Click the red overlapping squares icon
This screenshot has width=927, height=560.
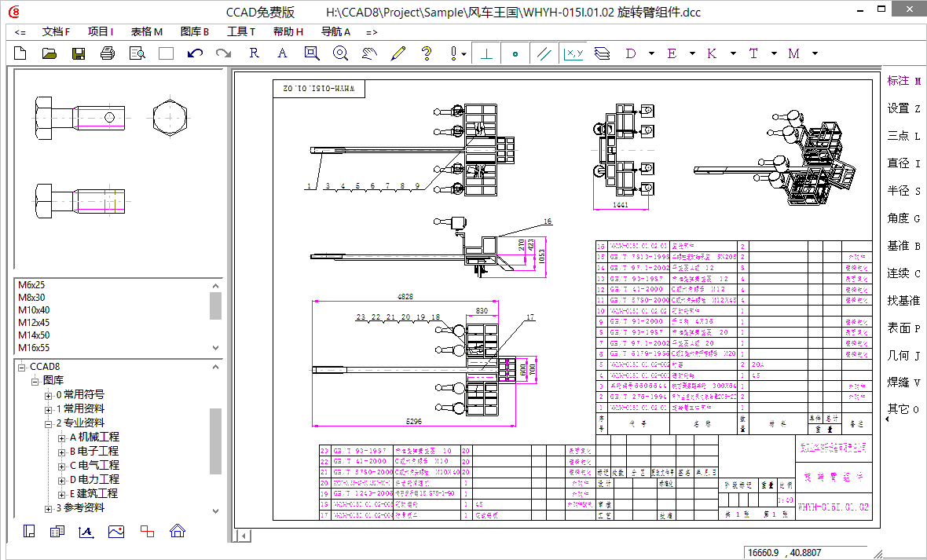pos(147,531)
